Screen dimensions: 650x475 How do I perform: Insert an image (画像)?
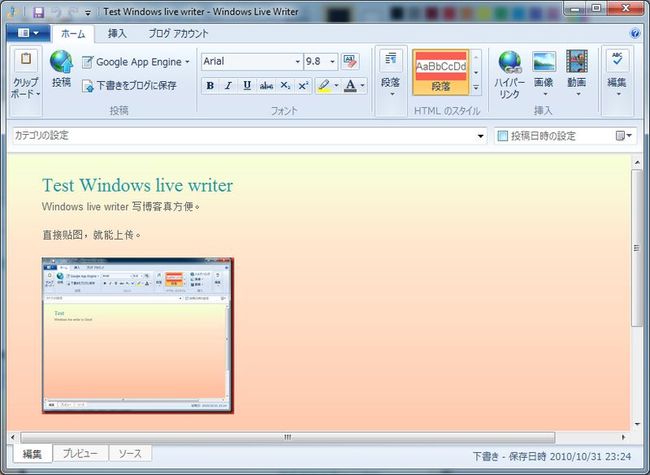pos(543,74)
